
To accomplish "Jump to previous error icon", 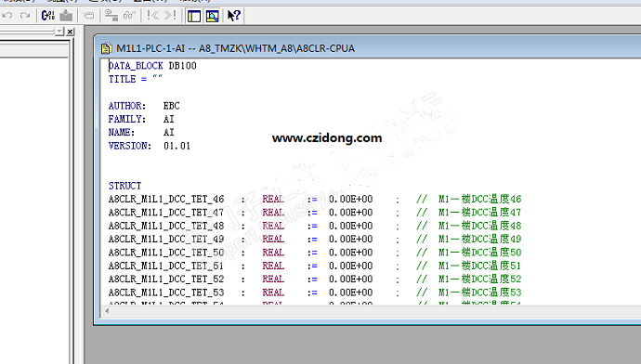I will [153, 16].
